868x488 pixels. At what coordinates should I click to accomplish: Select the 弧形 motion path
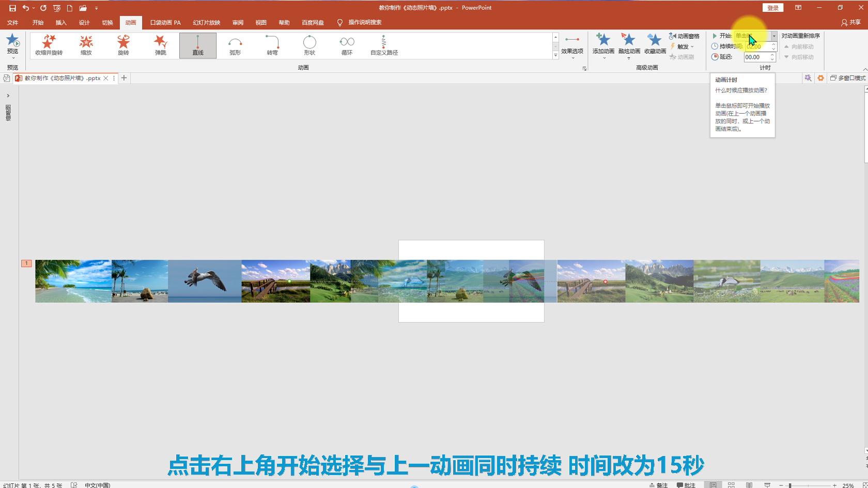235,45
